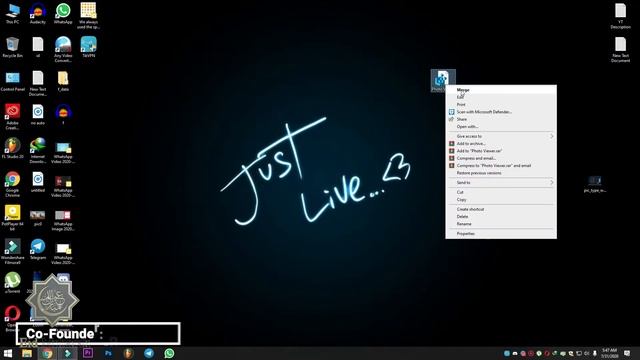Open Photoshop from the taskbar
The width and height of the screenshot is (640, 360).
(108, 353)
